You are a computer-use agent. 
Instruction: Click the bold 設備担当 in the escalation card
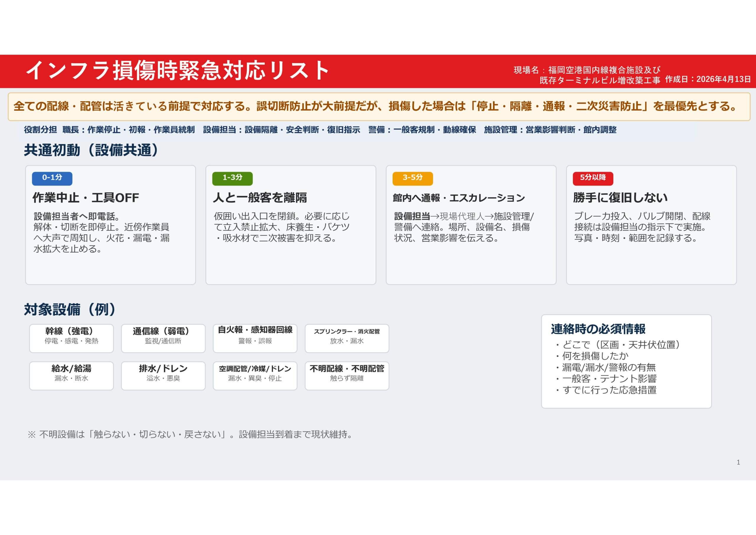point(412,217)
